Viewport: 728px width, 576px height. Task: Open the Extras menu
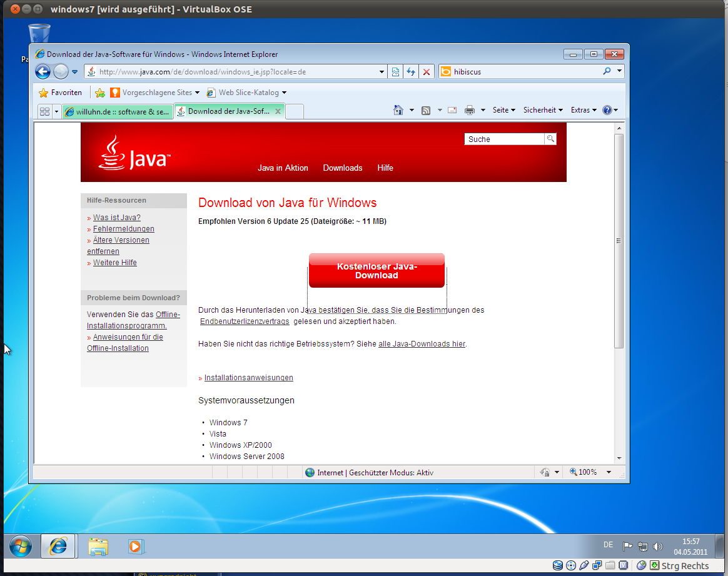(x=584, y=110)
